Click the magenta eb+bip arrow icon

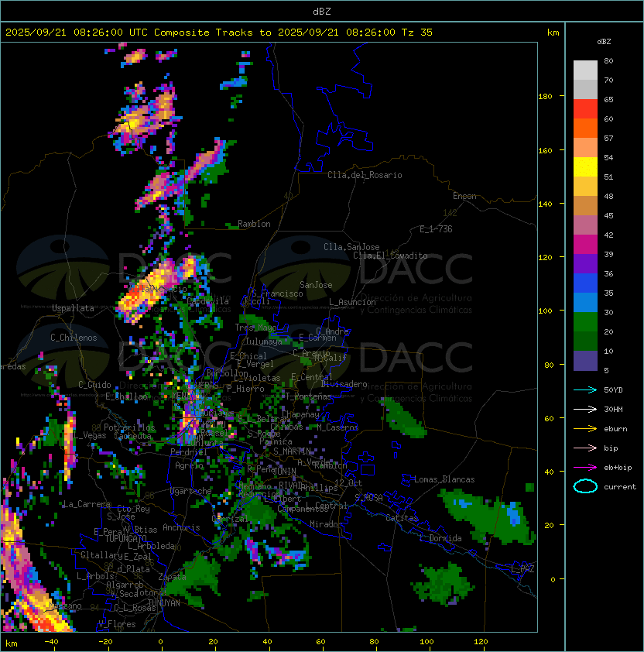click(585, 468)
